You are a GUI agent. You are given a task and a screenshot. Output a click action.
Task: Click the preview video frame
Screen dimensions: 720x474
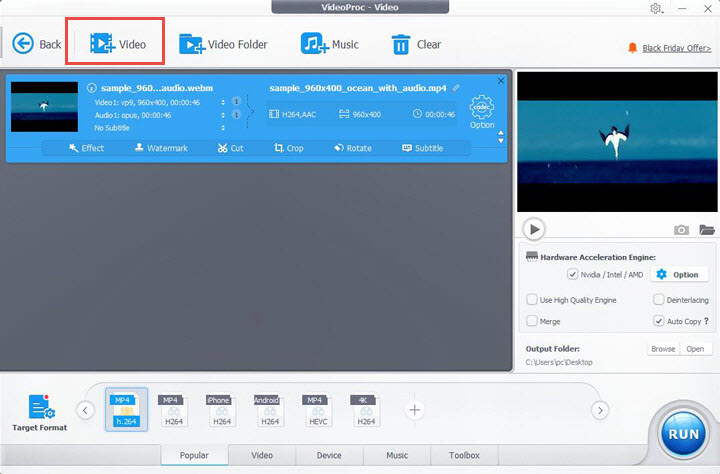point(617,141)
